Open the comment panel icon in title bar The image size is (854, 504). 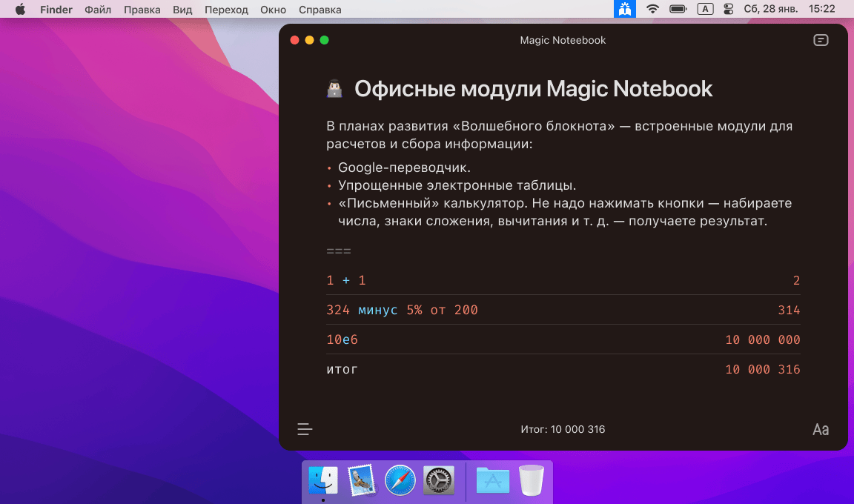coord(821,40)
